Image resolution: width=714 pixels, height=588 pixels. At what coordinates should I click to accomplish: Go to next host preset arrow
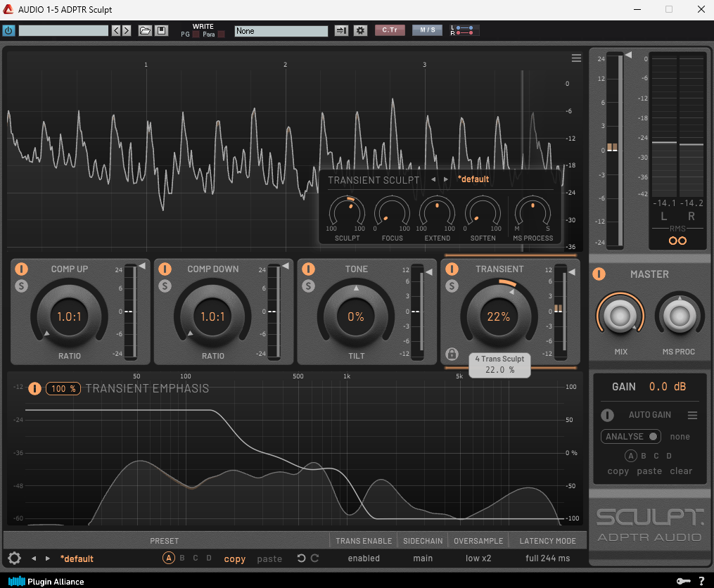click(127, 30)
